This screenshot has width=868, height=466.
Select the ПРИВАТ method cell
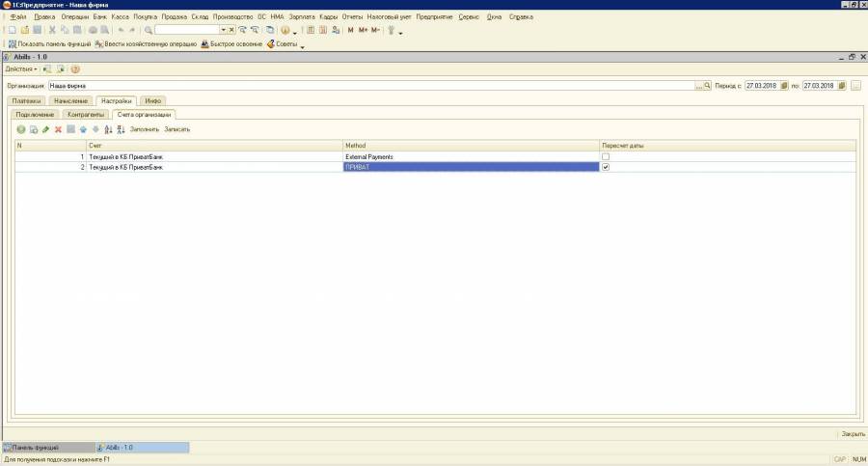[x=471, y=167]
